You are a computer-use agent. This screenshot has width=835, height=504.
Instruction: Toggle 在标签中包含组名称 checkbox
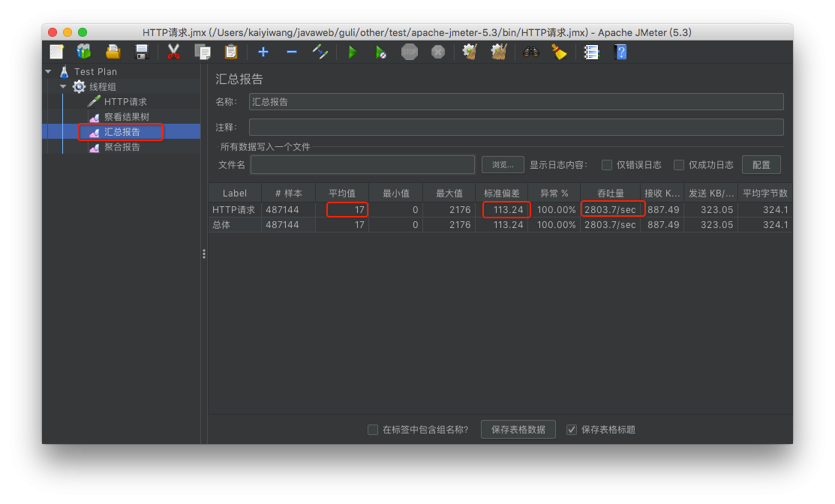click(373, 430)
